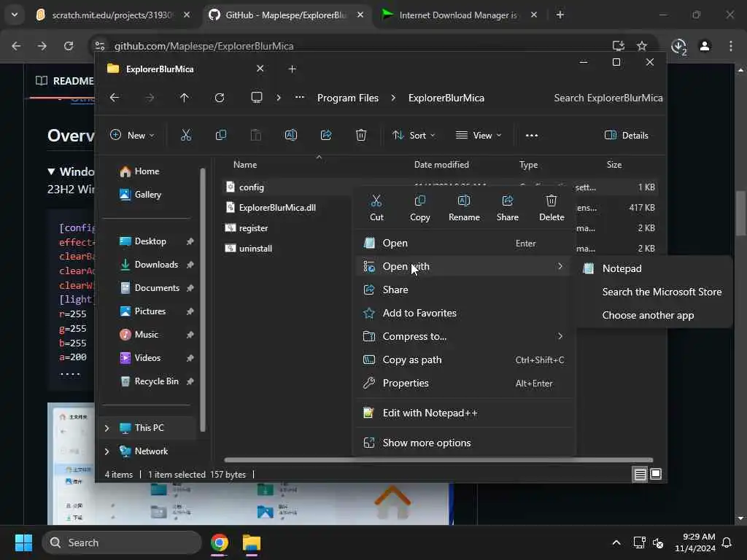Switch to Internet Download Manager tab

458,15
